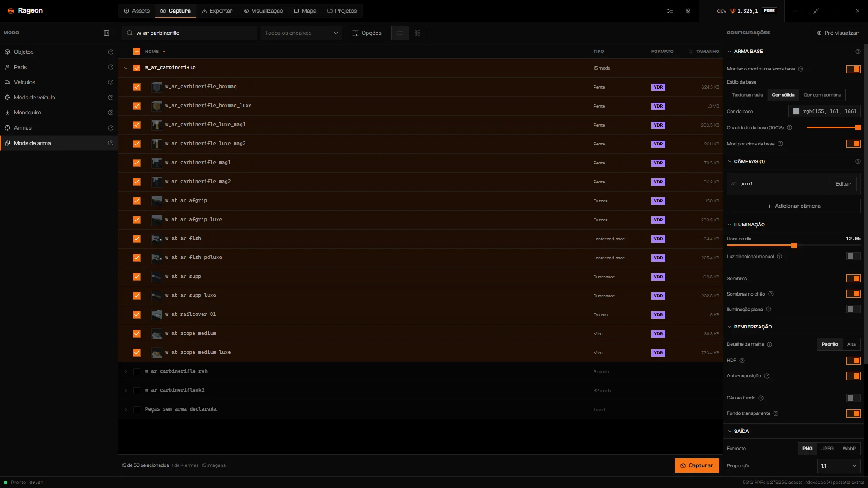Show info for Detalhe da malha
The height and width of the screenshot is (488, 868).
tap(769, 344)
